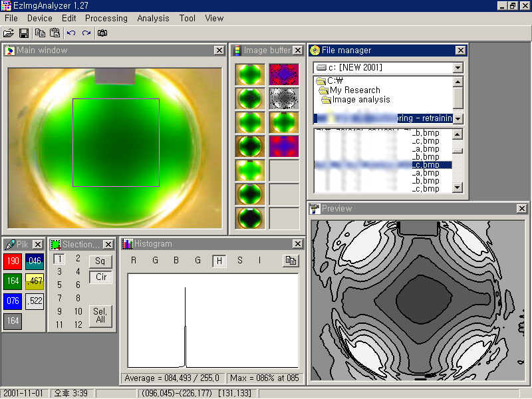The height and width of the screenshot is (399, 532).
Task: Capture image with the camera icon
Action: point(102,33)
